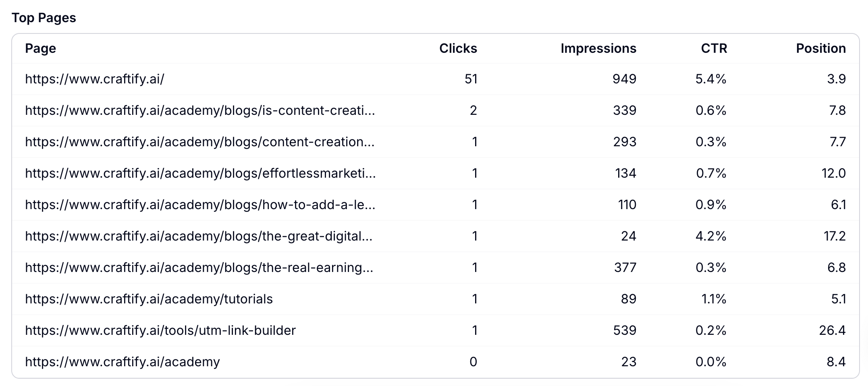This screenshot has height=386, width=868.
Task: Click the Page column header
Action: pos(41,48)
